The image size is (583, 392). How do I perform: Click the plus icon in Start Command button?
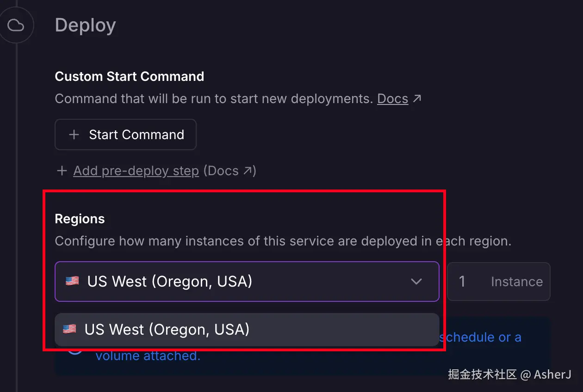[x=74, y=135]
